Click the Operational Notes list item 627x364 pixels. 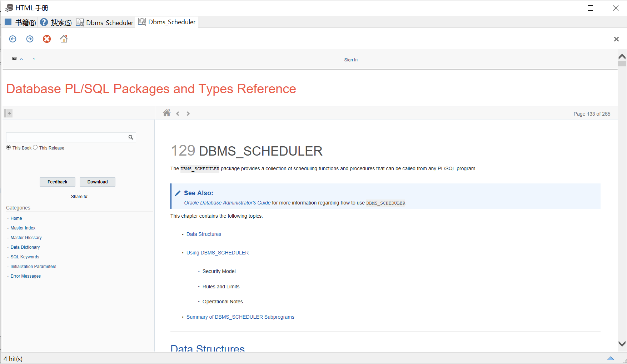click(x=223, y=302)
